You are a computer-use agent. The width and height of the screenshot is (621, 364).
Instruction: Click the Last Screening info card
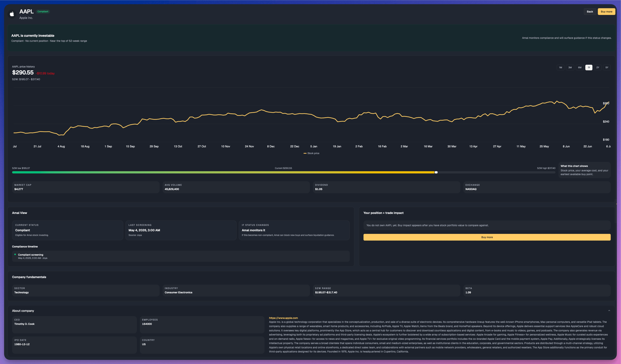181,230
